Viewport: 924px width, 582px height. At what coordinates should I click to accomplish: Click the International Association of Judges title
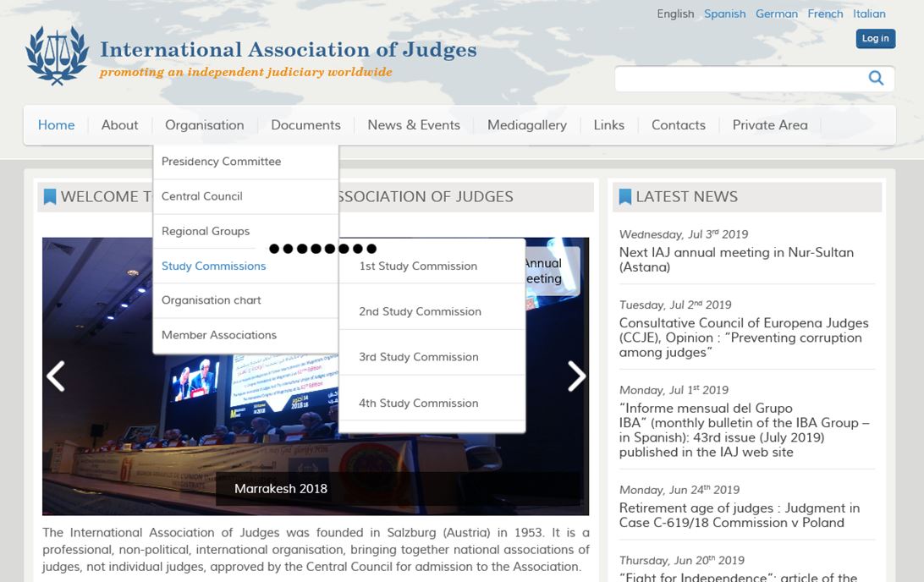(289, 49)
